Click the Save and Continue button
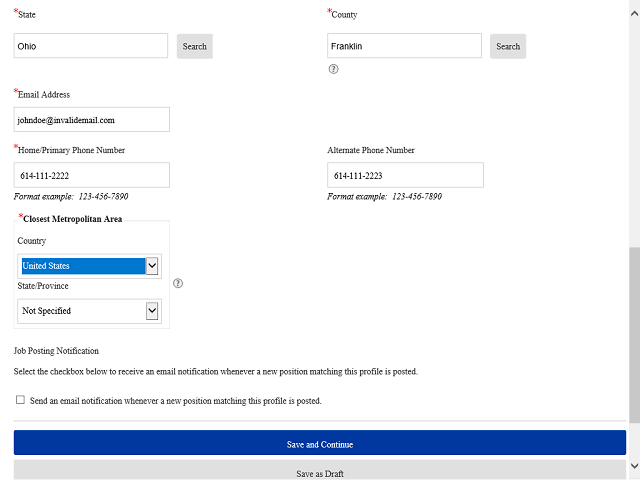 [320, 442]
